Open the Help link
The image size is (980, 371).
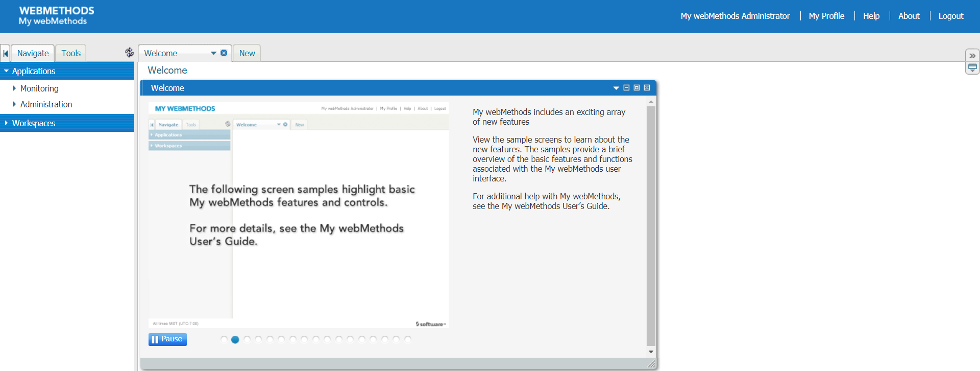click(x=871, y=16)
